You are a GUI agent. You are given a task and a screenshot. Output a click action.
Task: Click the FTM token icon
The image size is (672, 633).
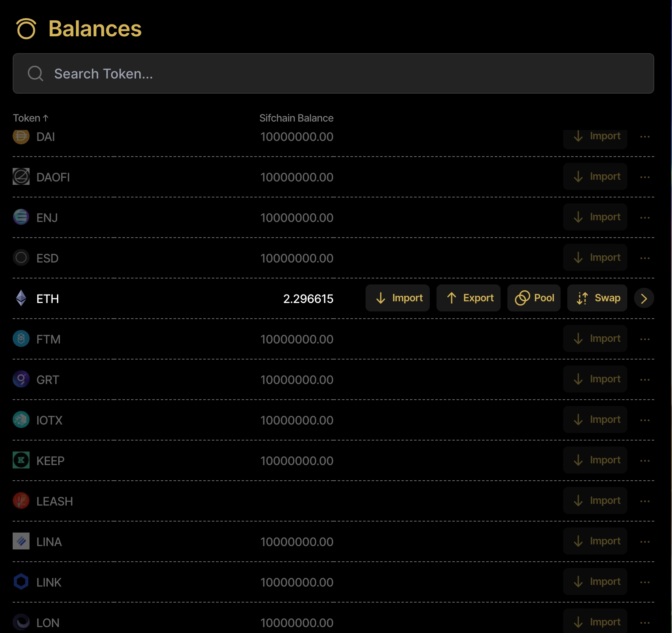[21, 338]
